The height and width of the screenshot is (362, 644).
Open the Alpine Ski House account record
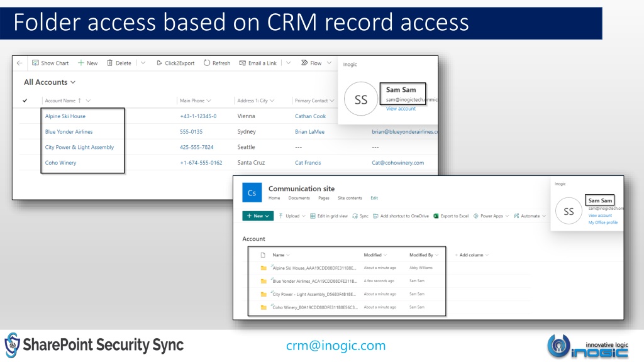[65, 116]
